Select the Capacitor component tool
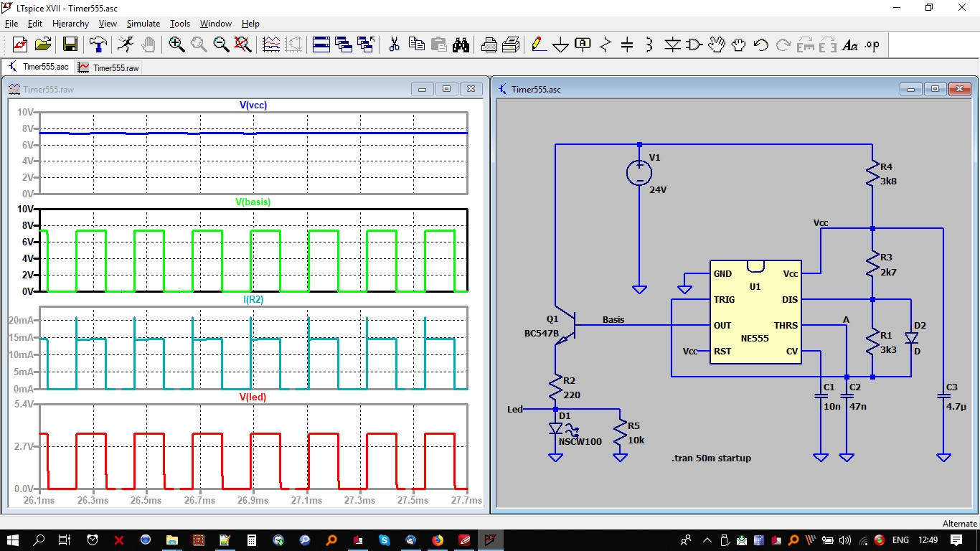This screenshot has height=551, width=980. [x=627, y=44]
